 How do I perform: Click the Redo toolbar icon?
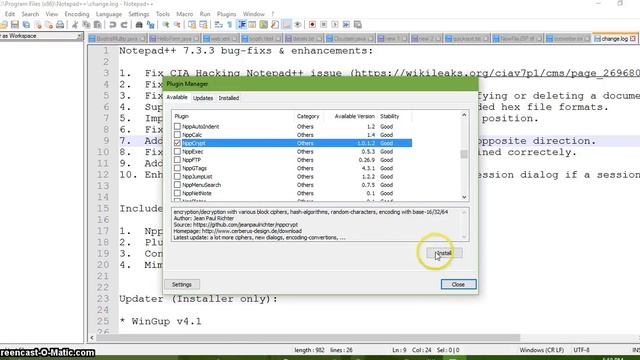coord(124,25)
